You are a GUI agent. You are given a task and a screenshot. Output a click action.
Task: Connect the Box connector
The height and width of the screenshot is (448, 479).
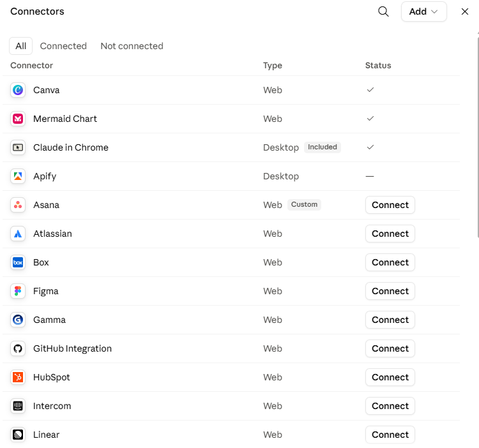(390, 262)
